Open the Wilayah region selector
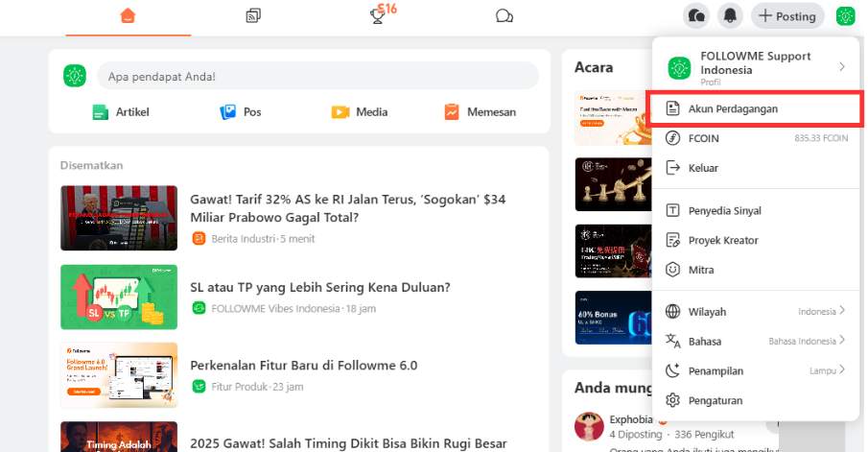The height and width of the screenshot is (452, 868). [756, 311]
